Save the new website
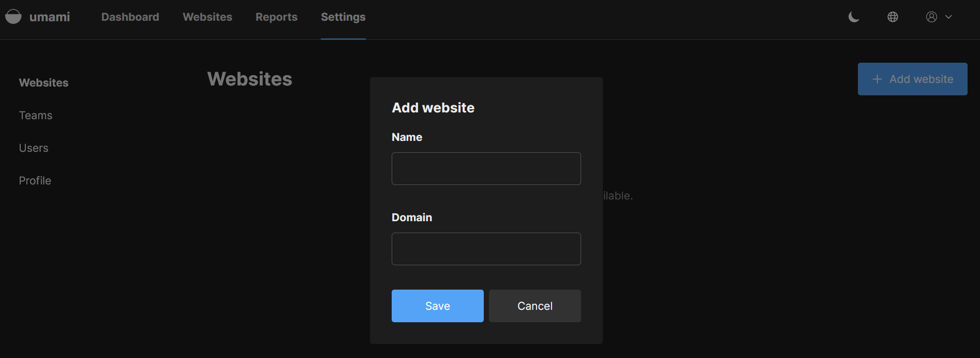This screenshot has width=980, height=358. click(x=438, y=306)
